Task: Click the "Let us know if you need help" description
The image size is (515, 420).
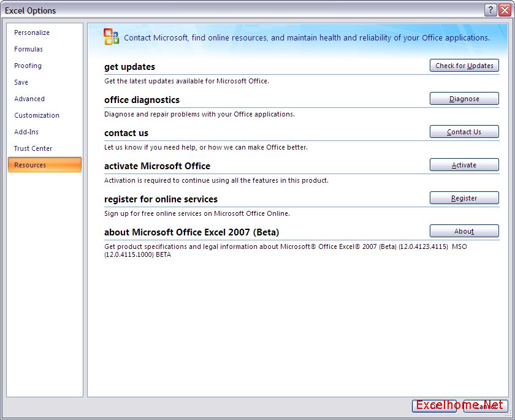Action: coord(206,147)
